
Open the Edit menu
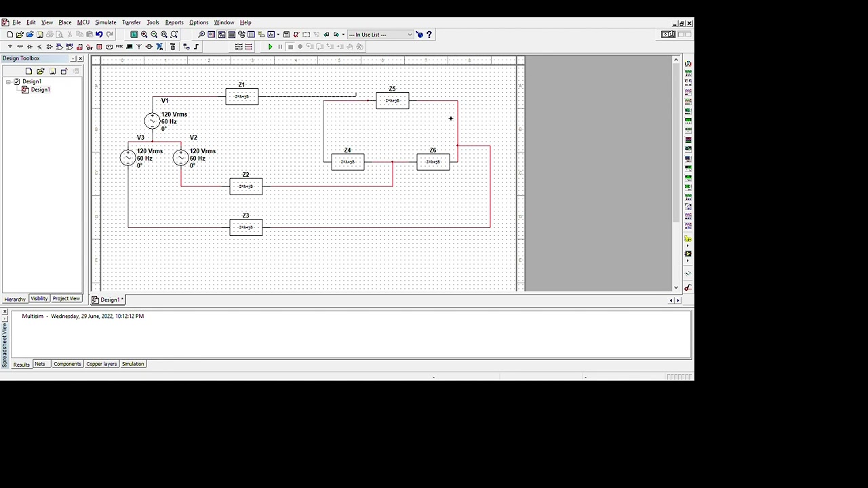(31, 22)
